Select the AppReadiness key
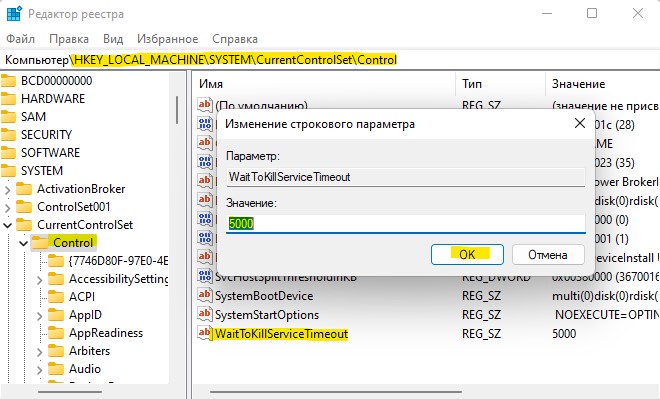This screenshot has height=399, width=660. pos(106,333)
